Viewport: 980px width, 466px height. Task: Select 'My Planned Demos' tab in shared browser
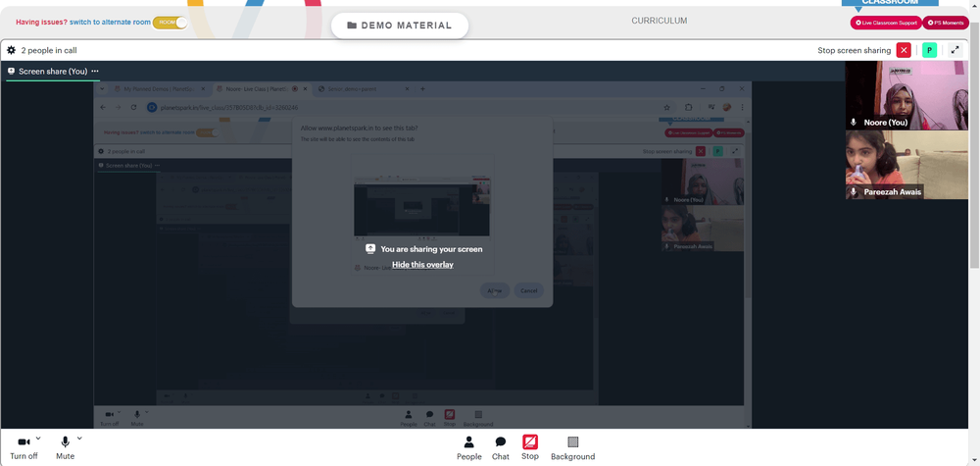tap(160, 89)
